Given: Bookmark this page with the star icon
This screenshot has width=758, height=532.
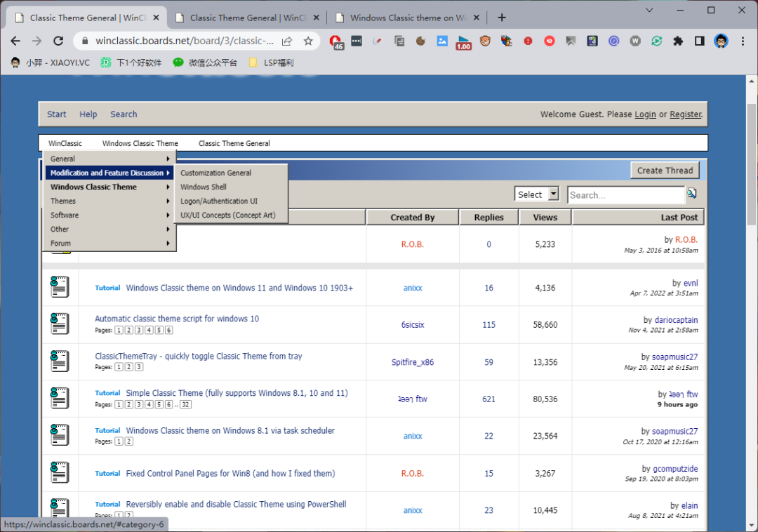Looking at the screenshot, I should pyautogui.click(x=307, y=41).
